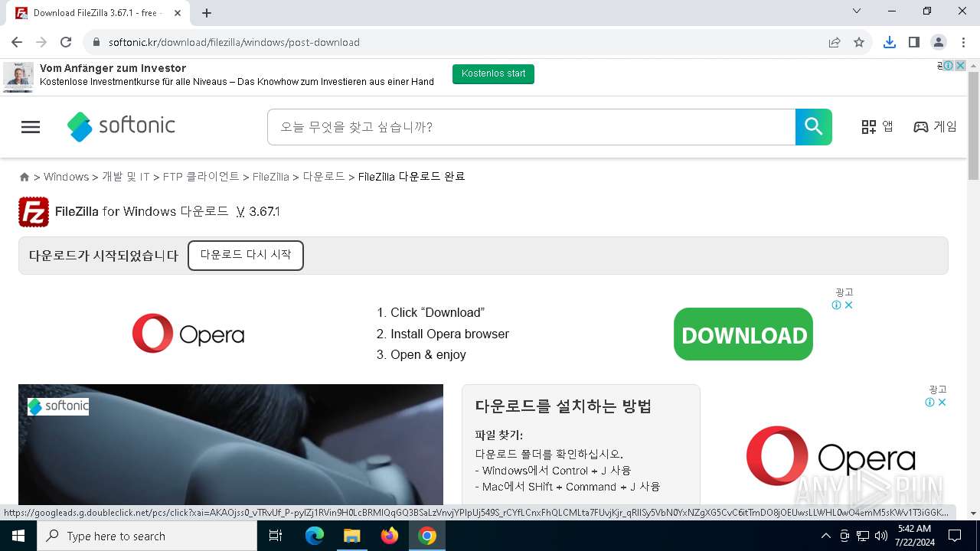This screenshot has height=551, width=980.
Task: Open Chrome profile avatar
Action: tap(939, 42)
